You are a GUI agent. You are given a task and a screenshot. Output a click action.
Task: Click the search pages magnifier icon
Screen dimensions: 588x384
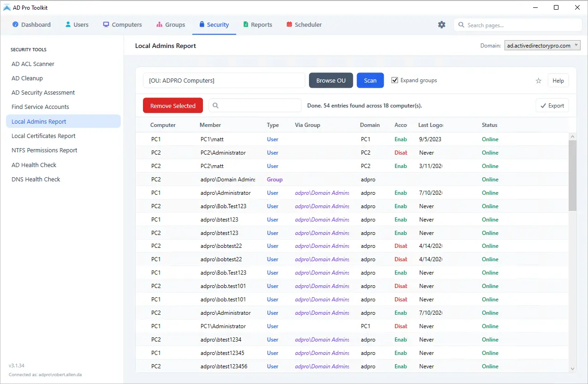(461, 25)
